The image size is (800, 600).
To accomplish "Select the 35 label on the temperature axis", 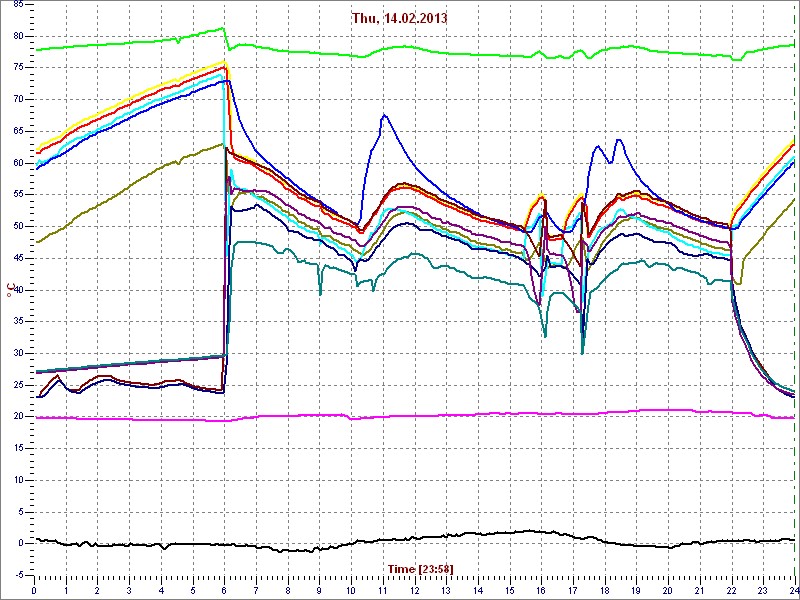I will click(x=18, y=321).
